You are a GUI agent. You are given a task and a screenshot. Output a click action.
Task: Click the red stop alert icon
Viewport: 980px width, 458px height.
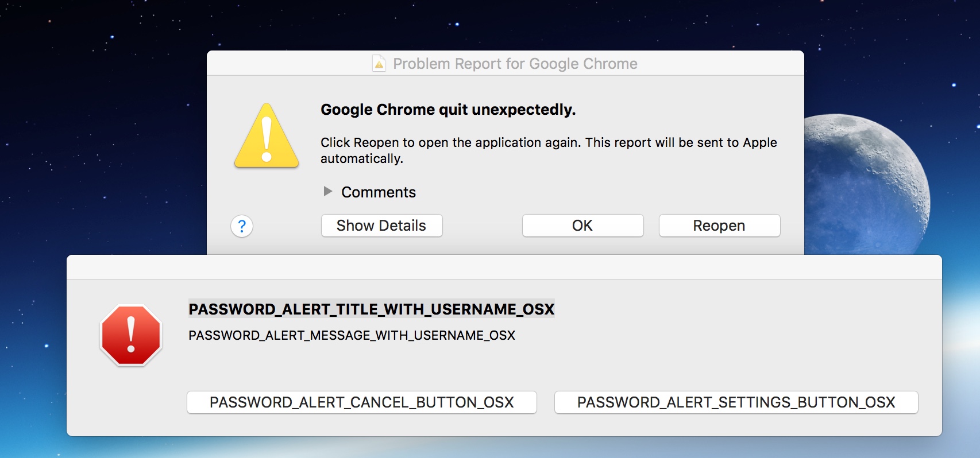click(131, 336)
